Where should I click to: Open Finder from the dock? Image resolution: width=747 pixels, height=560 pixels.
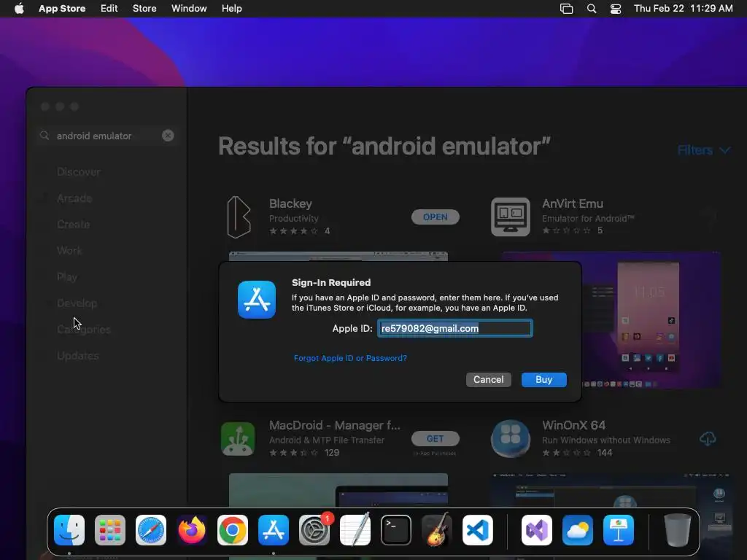[x=69, y=530]
